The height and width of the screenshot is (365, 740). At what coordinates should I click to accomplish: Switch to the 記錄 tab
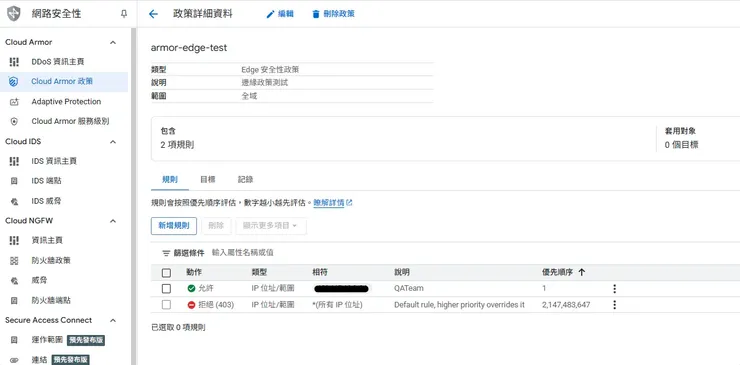tap(245, 179)
